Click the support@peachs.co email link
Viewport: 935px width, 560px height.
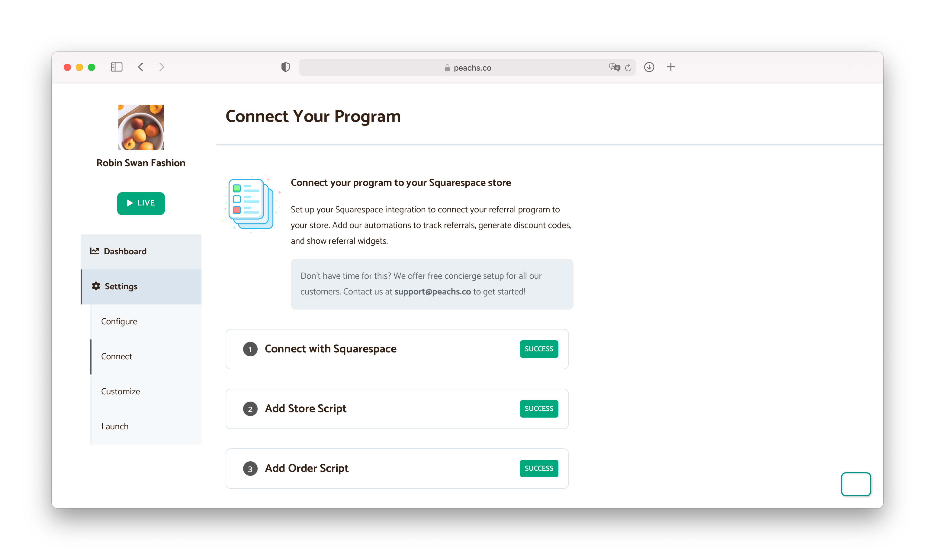432,292
